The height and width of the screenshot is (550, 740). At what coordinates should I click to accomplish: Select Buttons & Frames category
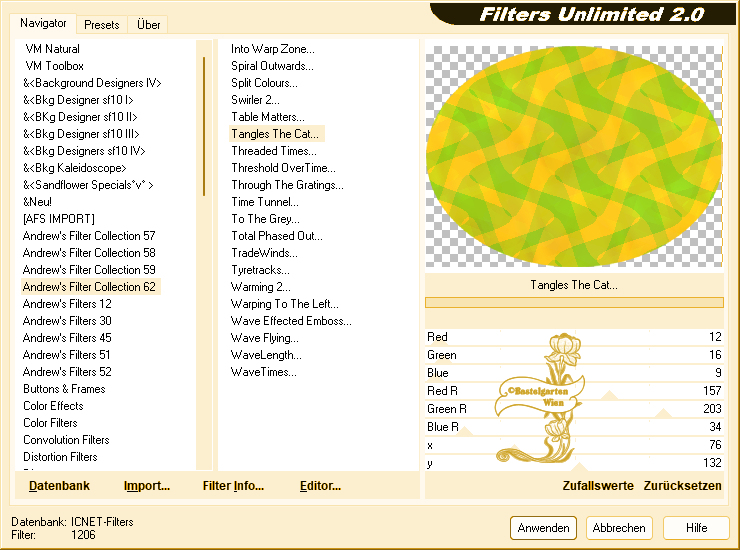point(64,389)
